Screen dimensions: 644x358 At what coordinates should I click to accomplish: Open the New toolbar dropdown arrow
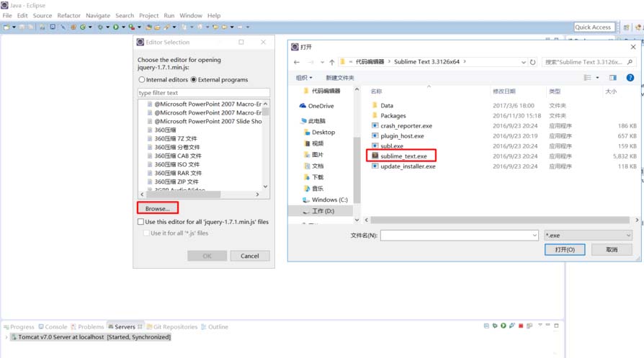pyautogui.click(x=14, y=27)
